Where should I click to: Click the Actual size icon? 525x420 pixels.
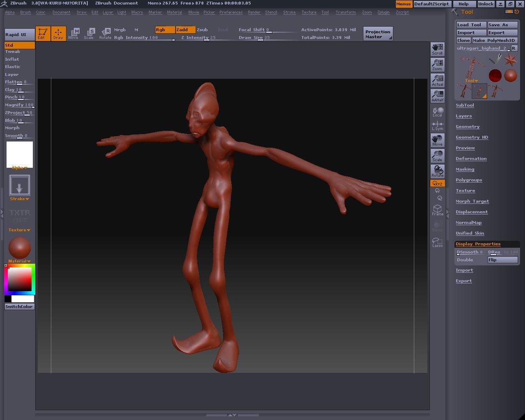437,80
